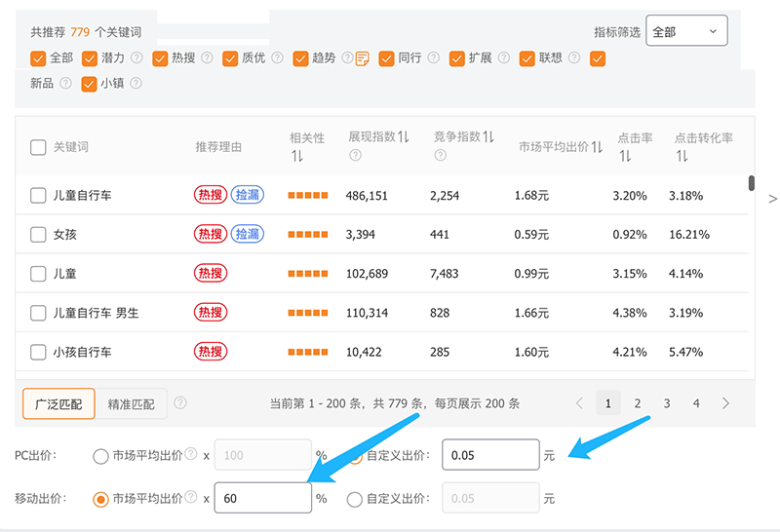
Task: Click the note icon next to 趋势
Action: pyautogui.click(x=362, y=58)
